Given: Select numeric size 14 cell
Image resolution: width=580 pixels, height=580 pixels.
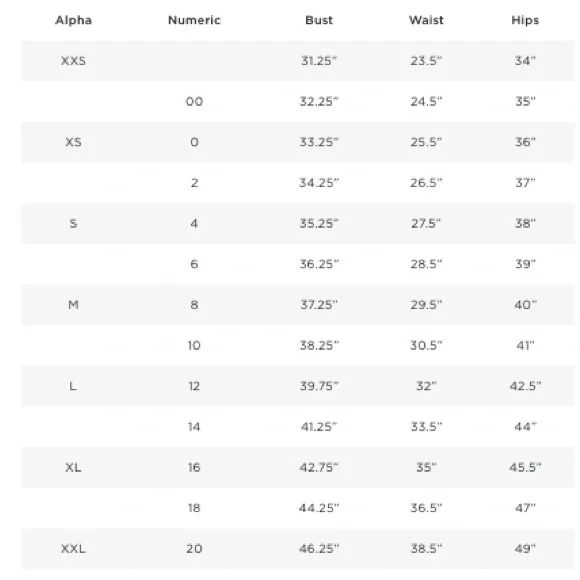Looking at the screenshot, I should tap(194, 427).
